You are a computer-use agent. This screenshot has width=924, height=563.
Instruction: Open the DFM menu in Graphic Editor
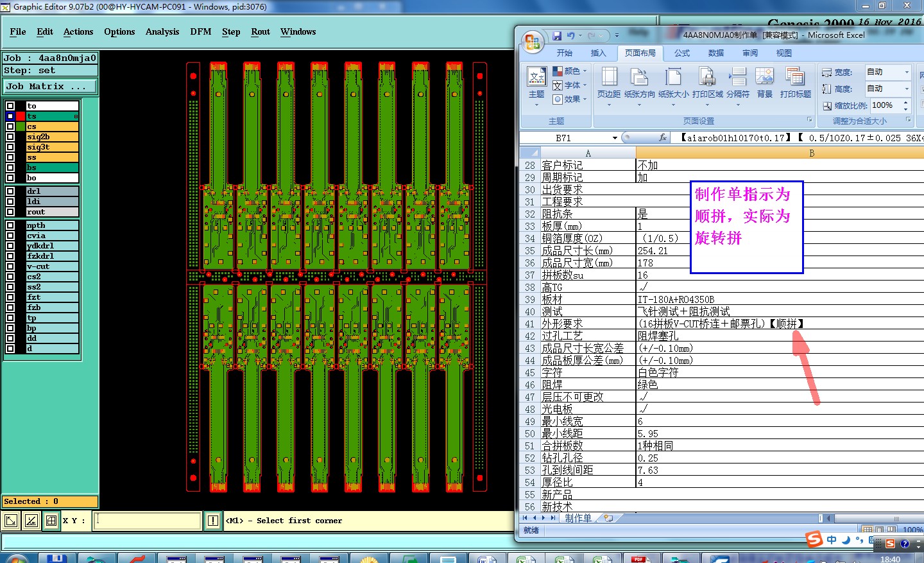tap(201, 31)
